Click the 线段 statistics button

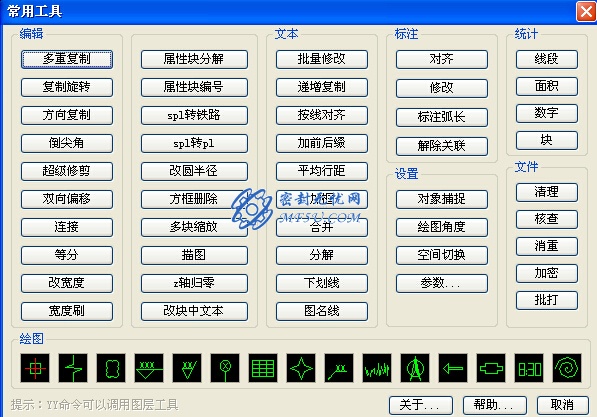point(547,59)
